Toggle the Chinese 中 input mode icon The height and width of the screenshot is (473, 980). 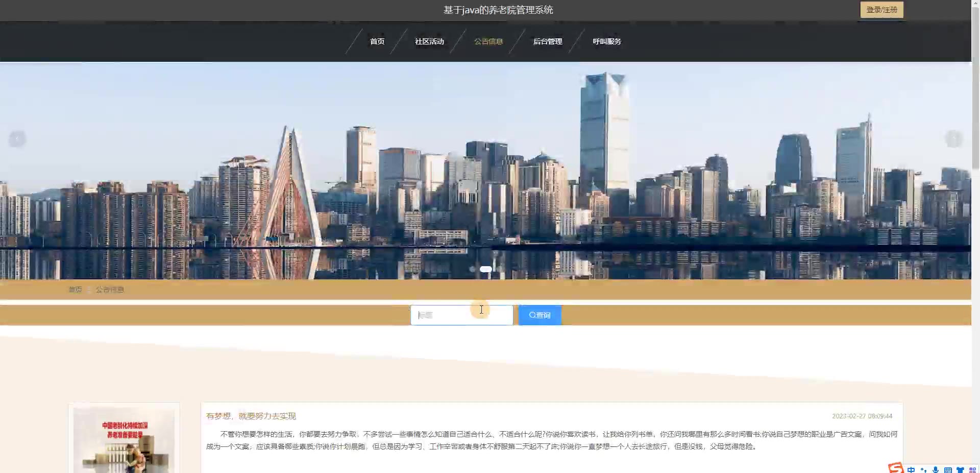click(x=911, y=470)
